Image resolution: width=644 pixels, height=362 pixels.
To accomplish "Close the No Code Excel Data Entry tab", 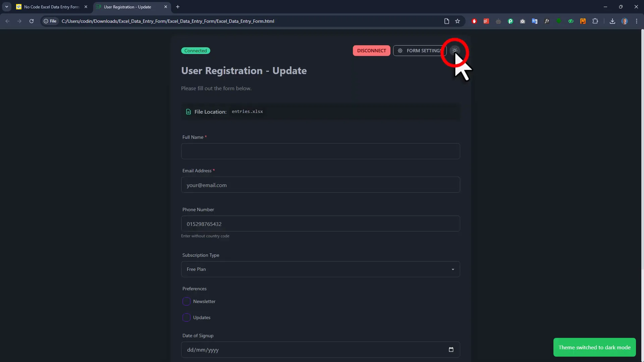I will [86, 7].
